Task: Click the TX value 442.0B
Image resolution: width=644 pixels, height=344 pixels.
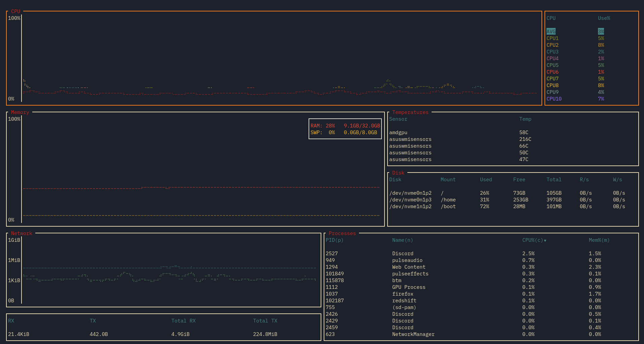Action: click(x=99, y=334)
